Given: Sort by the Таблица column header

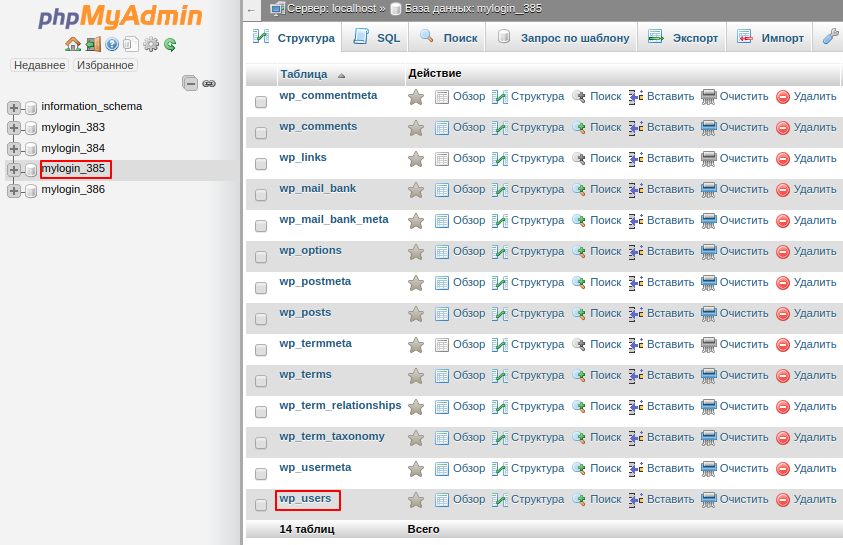Looking at the screenshot, I should [x=303, y=74].
